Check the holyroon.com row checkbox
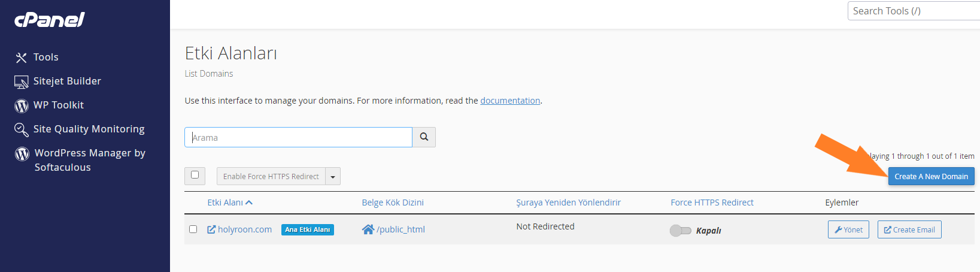The image size is (980, 272). click(x=193, y=229)
